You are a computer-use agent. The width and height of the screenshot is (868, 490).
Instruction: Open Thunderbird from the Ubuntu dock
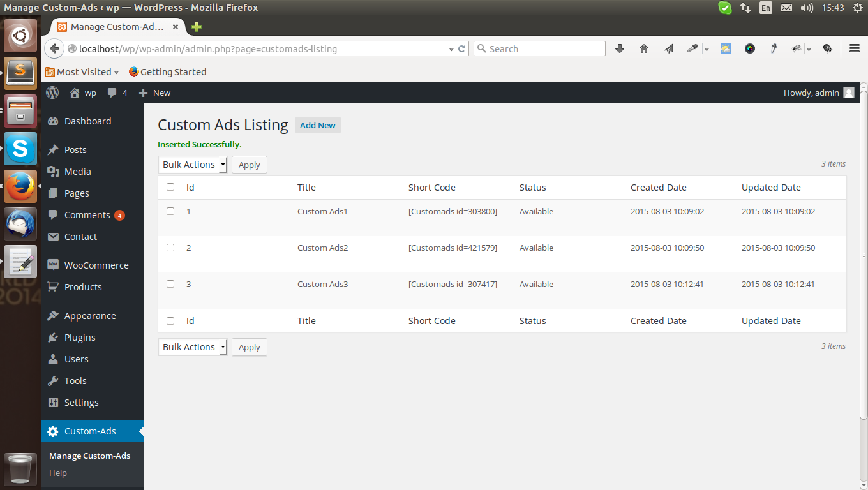[20, 224]
